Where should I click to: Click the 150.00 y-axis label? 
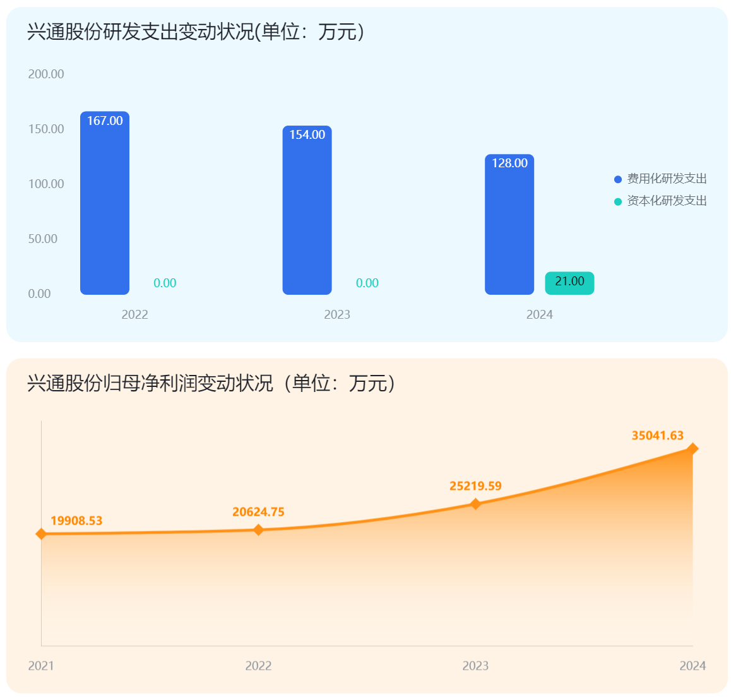point(46,129)
